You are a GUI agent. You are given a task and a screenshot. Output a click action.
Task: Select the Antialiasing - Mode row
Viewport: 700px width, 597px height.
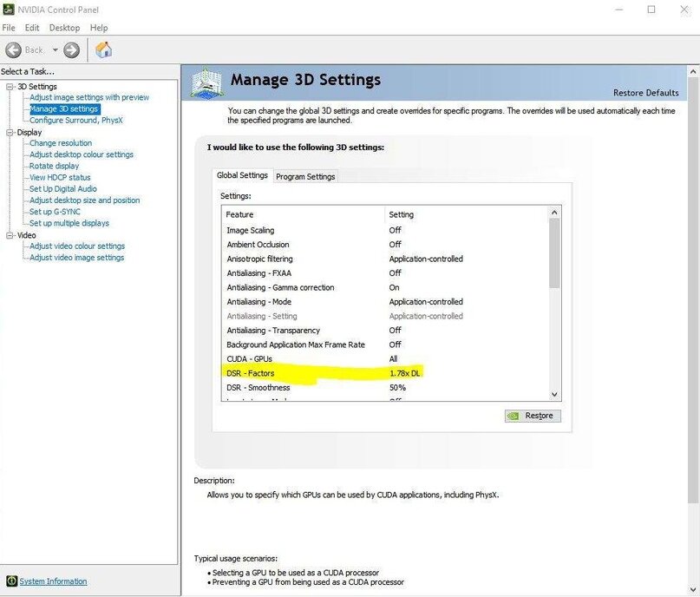tap(386, 302)
